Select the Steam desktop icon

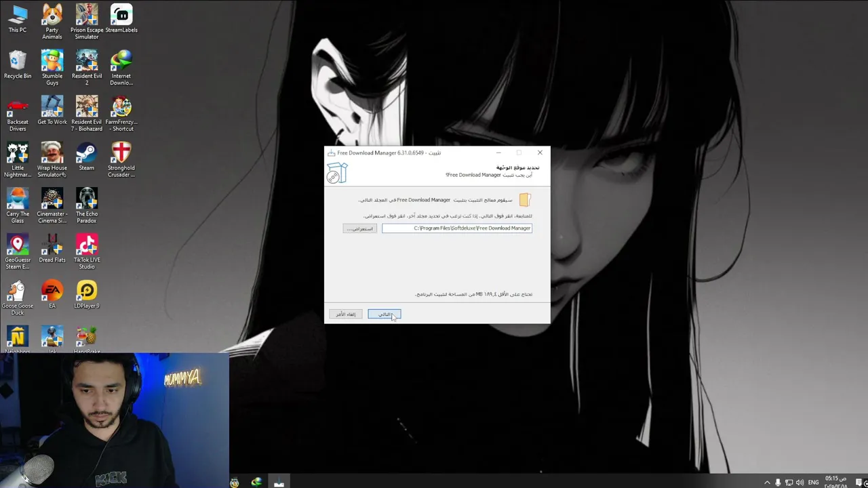[87, 157]
